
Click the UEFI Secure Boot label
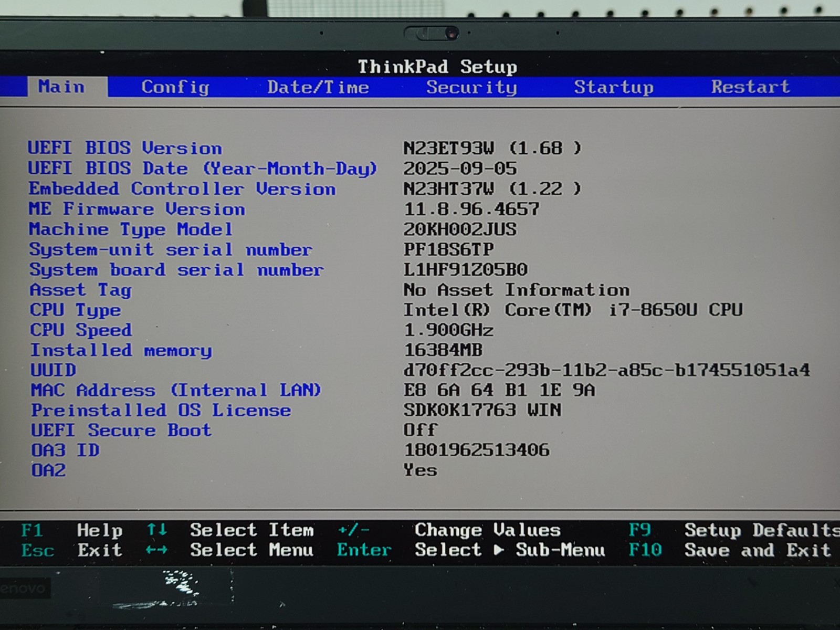coord(121,430)
